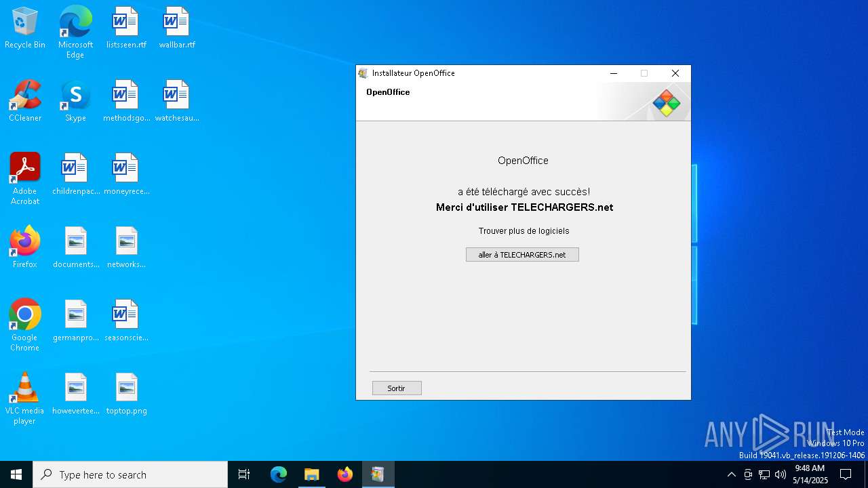Viewport: 868px width, 488px height.
Task: Select the methodsgo... document icon
Action: pyautogui.click(x=126, y=102)
